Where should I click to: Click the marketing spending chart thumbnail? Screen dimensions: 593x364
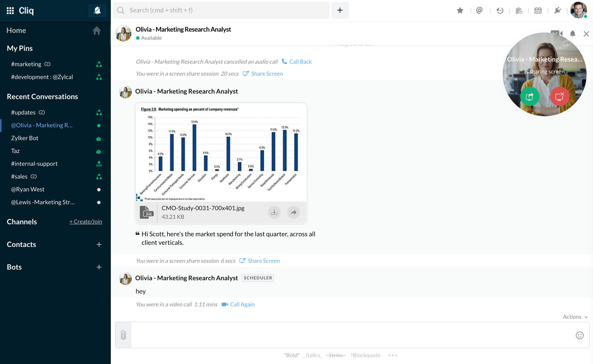(x=221, y=152)
